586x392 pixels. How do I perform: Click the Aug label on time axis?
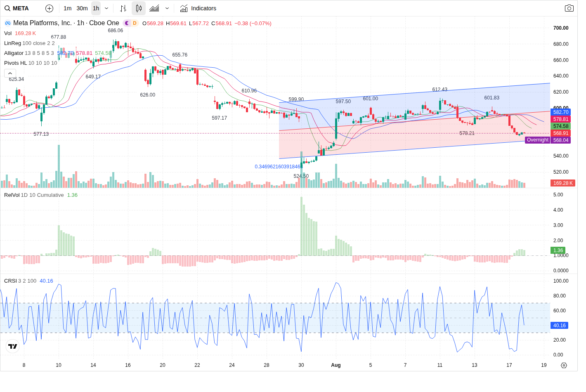click(x=336, y=365)
